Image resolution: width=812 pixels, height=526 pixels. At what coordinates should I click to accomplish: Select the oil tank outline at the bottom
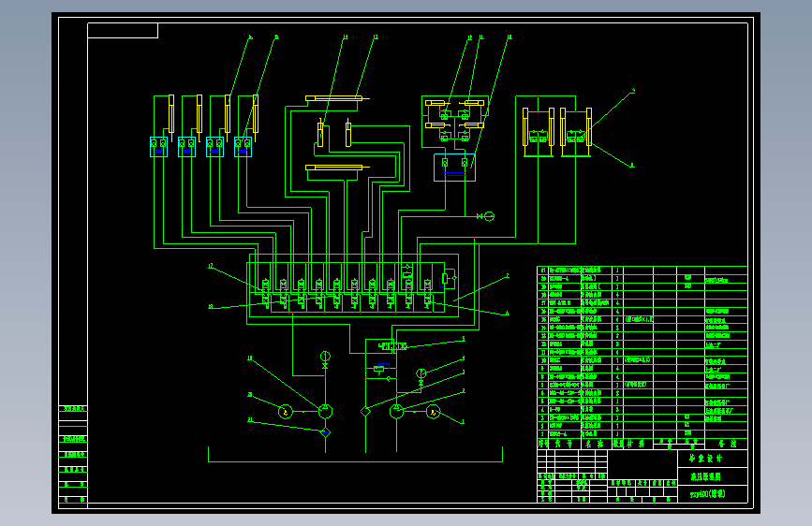(355, 454)
